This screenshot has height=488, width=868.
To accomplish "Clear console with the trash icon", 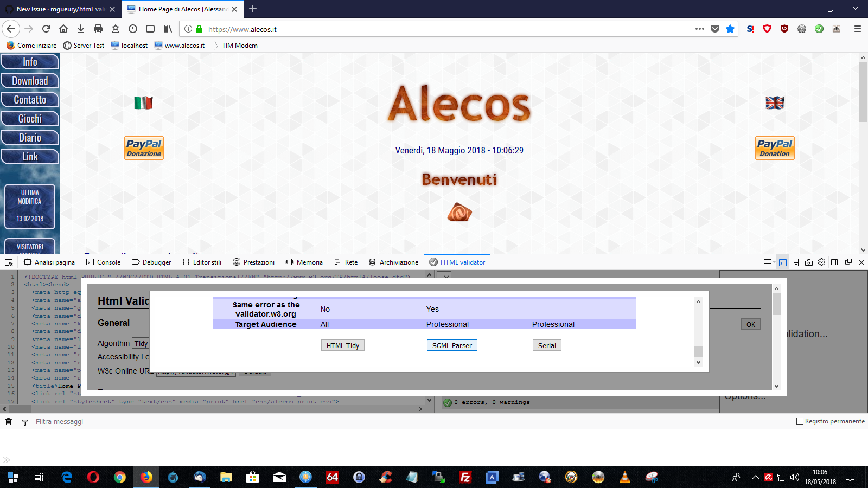I will [x=8, y=422].
